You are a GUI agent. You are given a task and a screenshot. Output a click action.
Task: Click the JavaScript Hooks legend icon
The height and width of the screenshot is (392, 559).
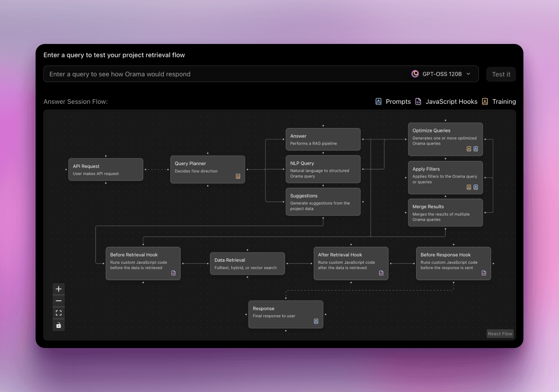418,102
